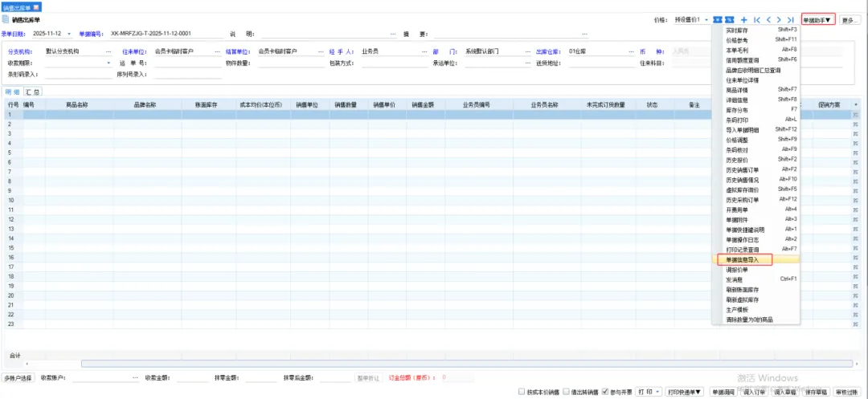This screenshot has width=868, height=399.
Task: Click the 条形码录入 input field
Action: tap(71, 74)
